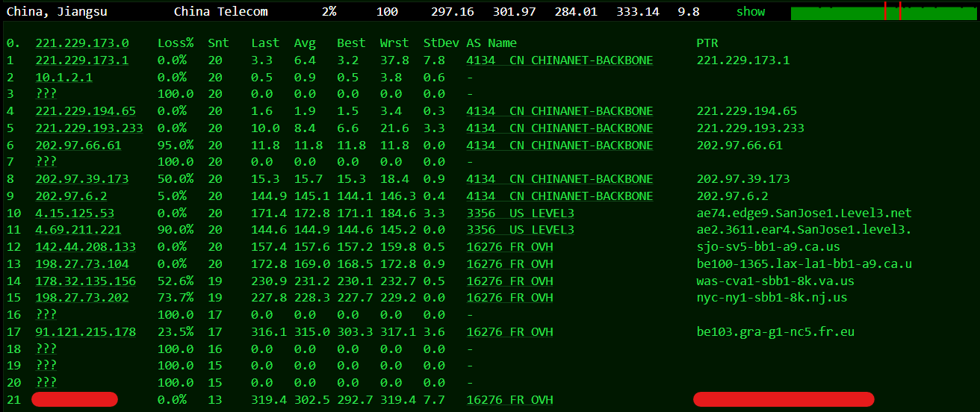The width and height of the screenshot is (980, 412).
Task: Open the 221.229.193.233 IP link
Action: tap(90, 128)
